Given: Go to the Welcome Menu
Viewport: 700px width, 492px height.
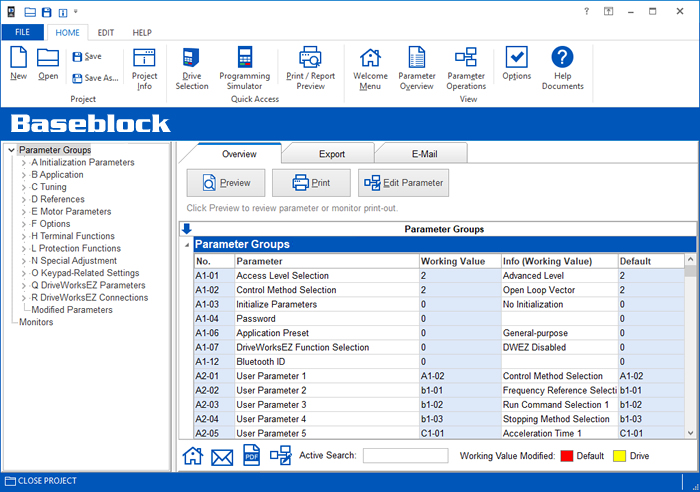Looking at the screenshot, I should [x=370, y=68].
